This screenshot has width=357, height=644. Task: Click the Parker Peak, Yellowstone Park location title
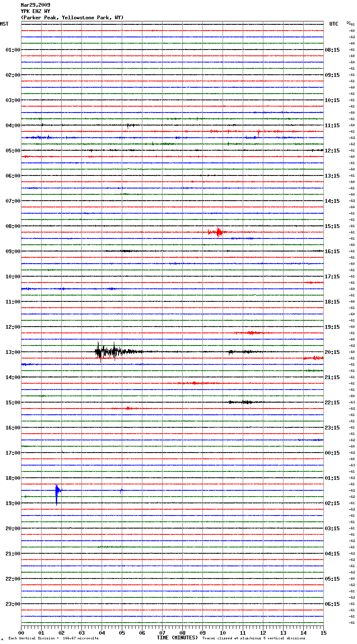tap(72, 18)
